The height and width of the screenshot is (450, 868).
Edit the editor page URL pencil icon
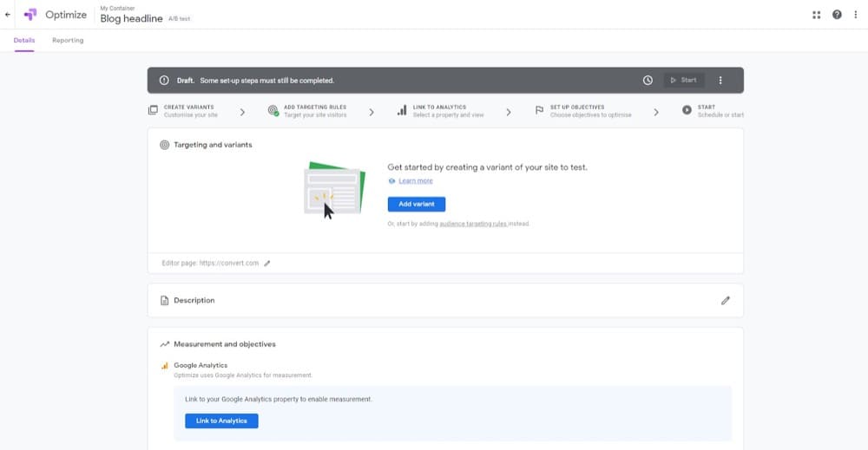(267, 264)
